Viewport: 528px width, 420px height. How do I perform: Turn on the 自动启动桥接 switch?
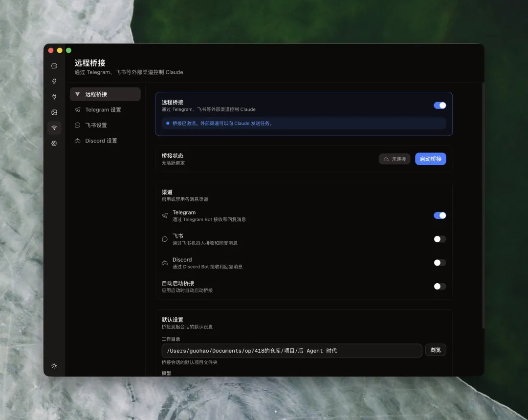pyautogui.click(x=440, y=287)
